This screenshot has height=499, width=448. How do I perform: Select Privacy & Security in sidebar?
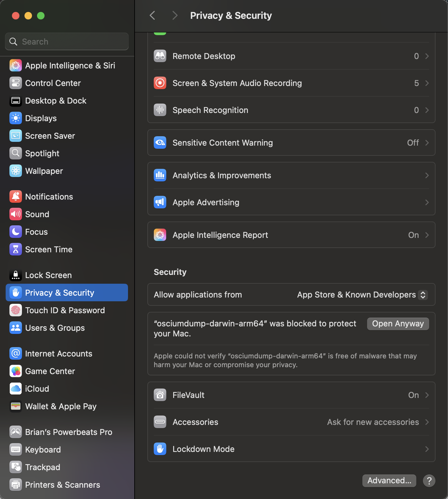67,292
